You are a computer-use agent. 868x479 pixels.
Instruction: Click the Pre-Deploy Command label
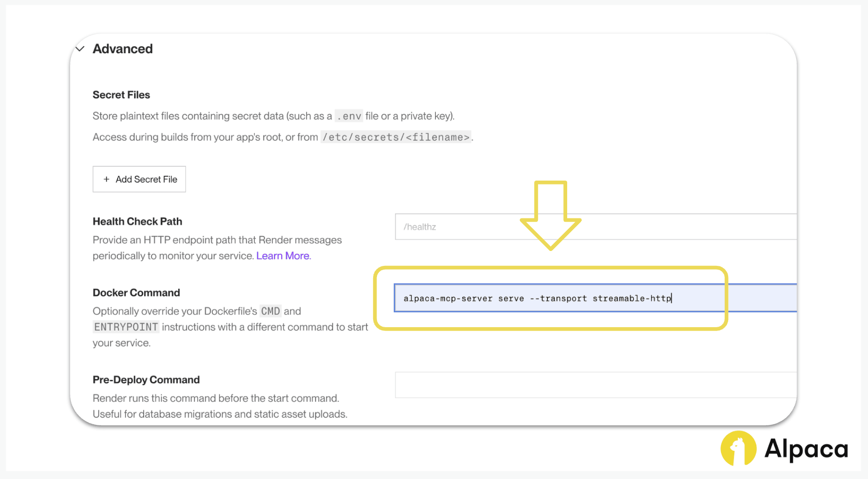point(146,380)
